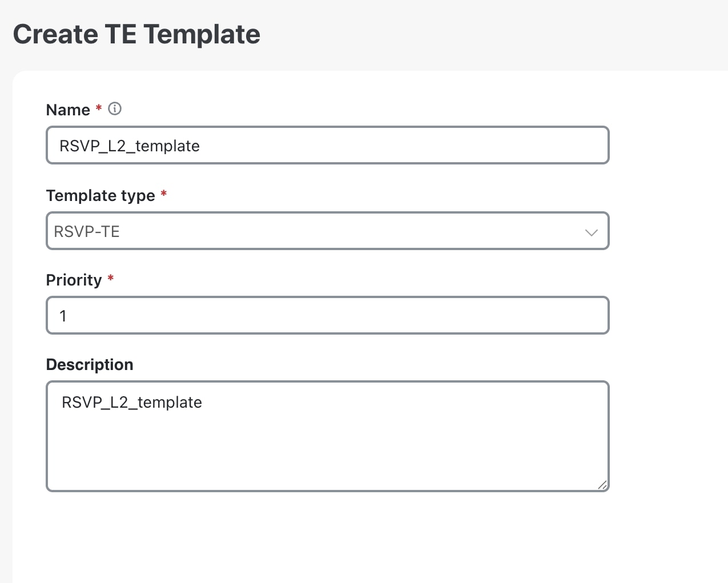
Task: Click the required asterisk beside Template type
Action: [164, 194]
